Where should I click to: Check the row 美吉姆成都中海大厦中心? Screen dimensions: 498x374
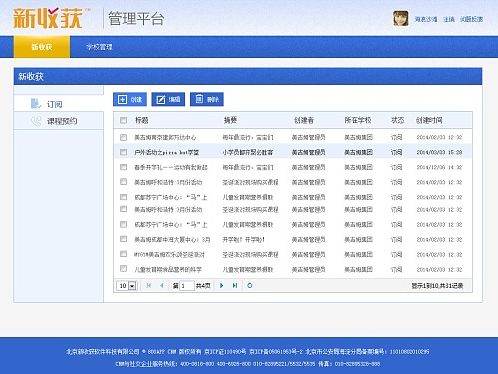tap(123, 239)
